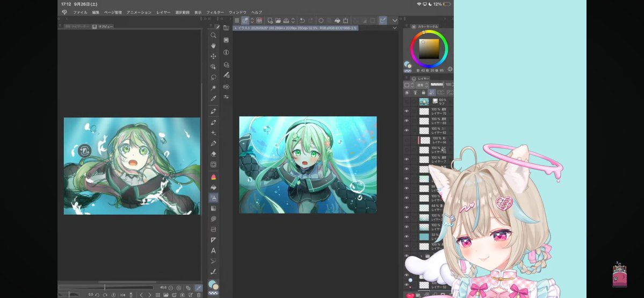Click the Open folder icon in command bar

point(278,20)
